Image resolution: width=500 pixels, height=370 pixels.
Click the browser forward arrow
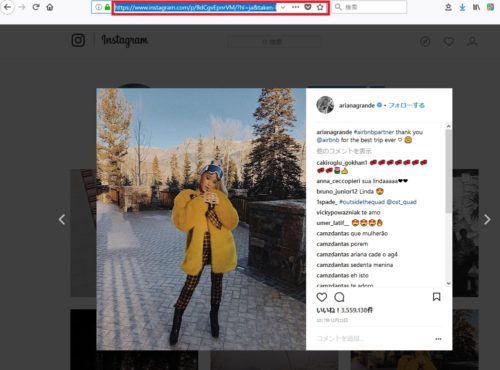[x=22, y=7]
